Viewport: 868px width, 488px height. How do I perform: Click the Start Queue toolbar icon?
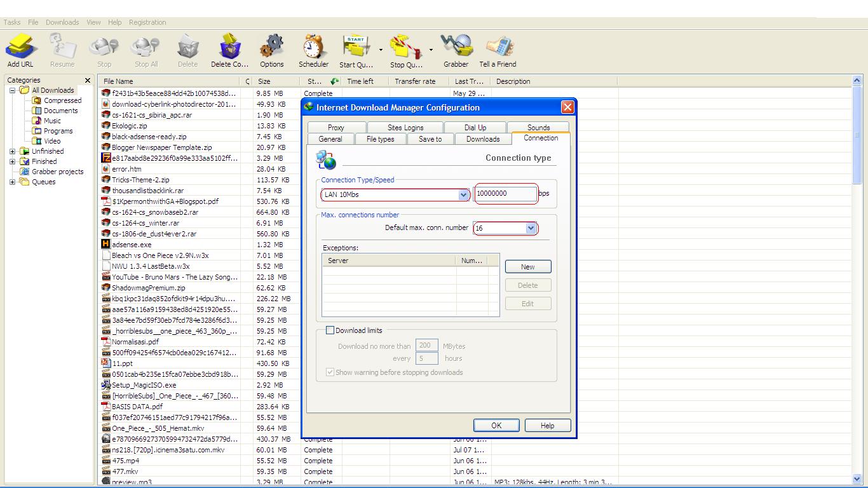pos(356,46)
